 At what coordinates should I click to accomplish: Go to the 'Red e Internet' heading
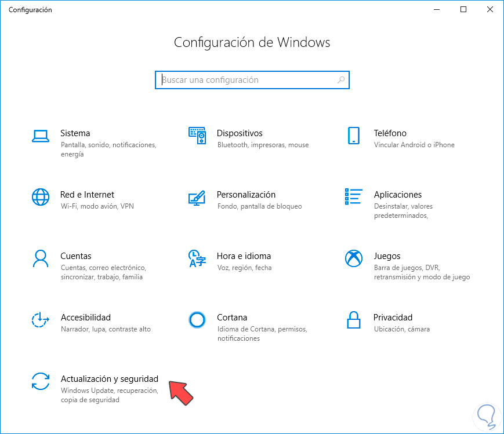pos(87,195)
